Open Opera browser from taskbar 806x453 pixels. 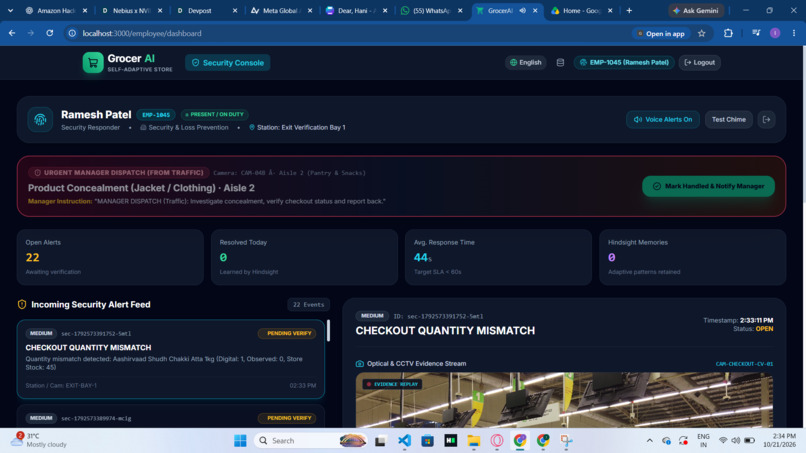point(497,441)
